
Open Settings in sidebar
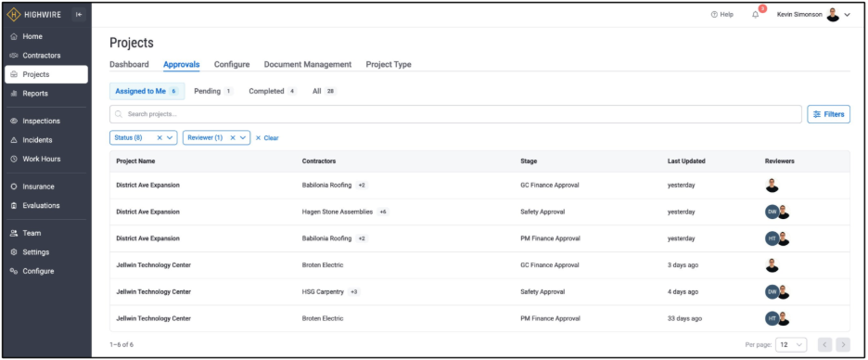tap(46, 252)
